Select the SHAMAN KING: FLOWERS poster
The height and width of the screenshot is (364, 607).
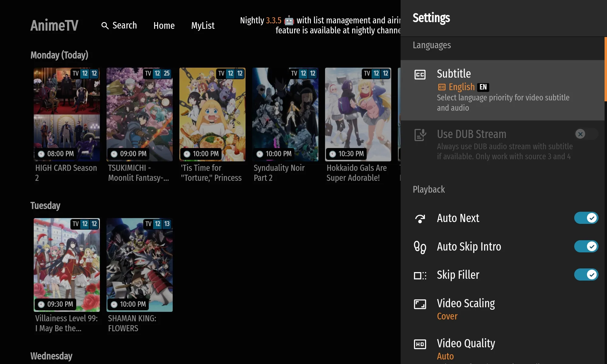click(140, 265)
